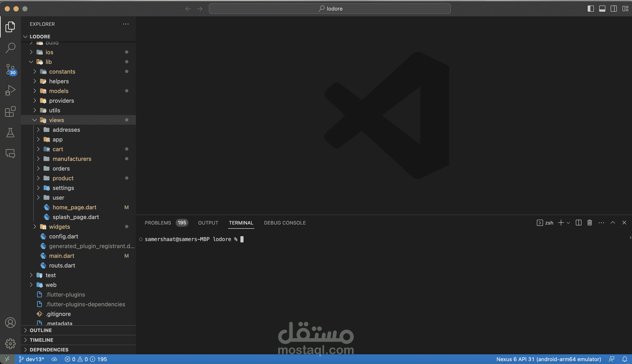Open the Search view in activity bar
This screenshot has height=364, width=632.
click(10, 48)
